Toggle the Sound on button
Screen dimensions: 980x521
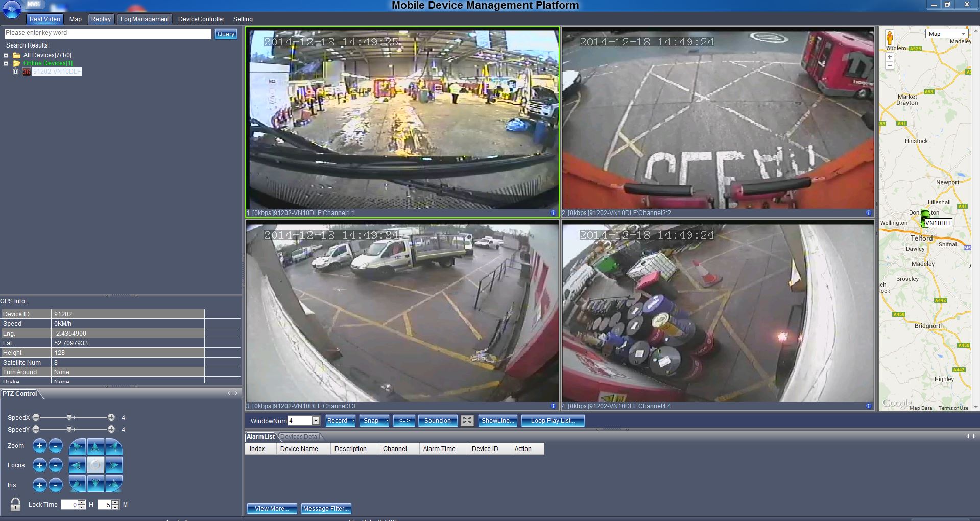pyautogui.click(x=437, y=420)
